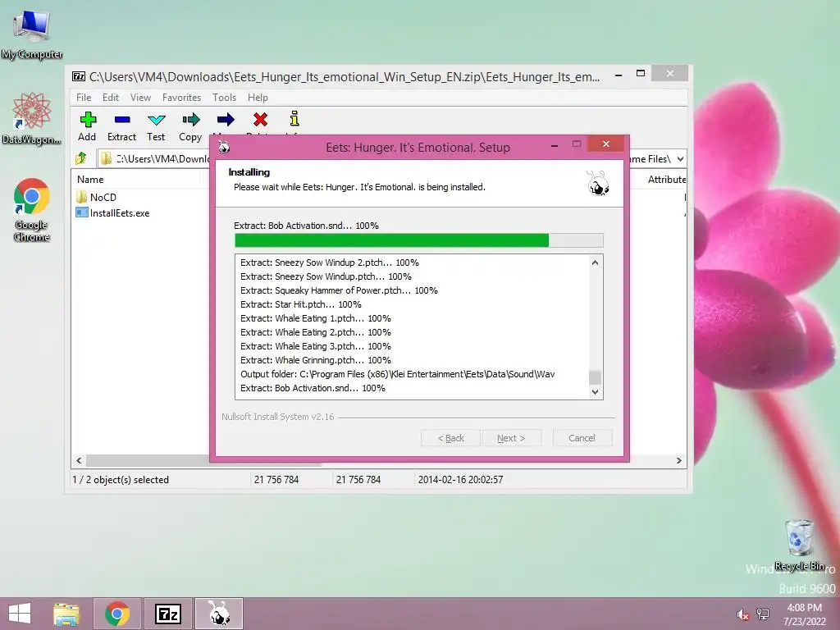The width and height of the screenshot is (840, 630).
Task: Open the Favorites menu in 7-Zip
Action: (181, 98)
